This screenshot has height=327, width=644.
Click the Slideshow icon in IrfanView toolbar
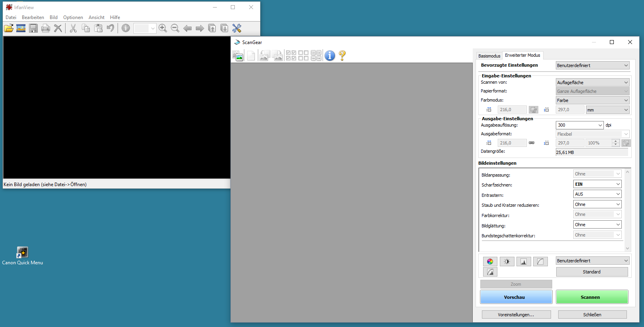(x=21, y=28)
